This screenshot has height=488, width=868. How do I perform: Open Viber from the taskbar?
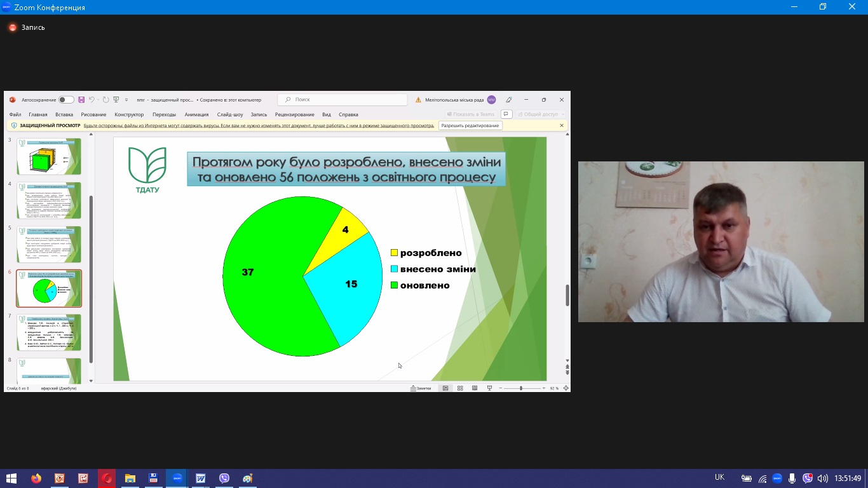pyautogui.click(x=224, y=478)
